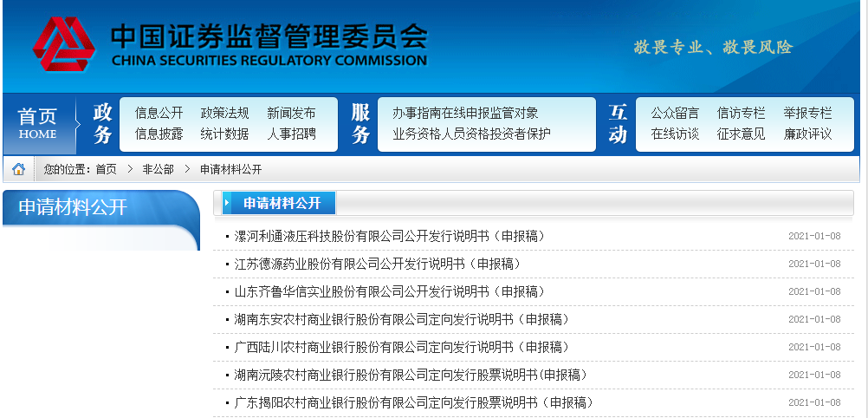Screen dimensions: 868x418
Task: Select 统计数据 in the navigation
Action: (x=224, y=134)
